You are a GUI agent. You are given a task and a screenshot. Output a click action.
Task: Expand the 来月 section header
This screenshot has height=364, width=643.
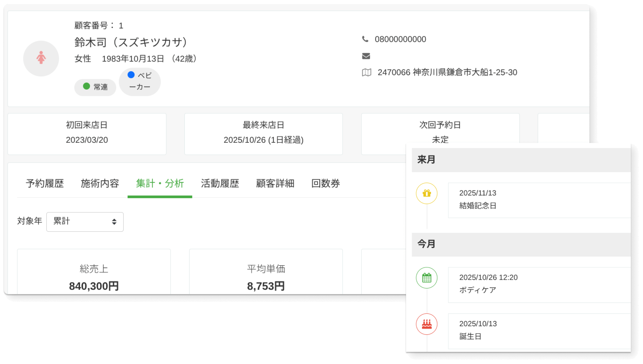click(427, 159)
